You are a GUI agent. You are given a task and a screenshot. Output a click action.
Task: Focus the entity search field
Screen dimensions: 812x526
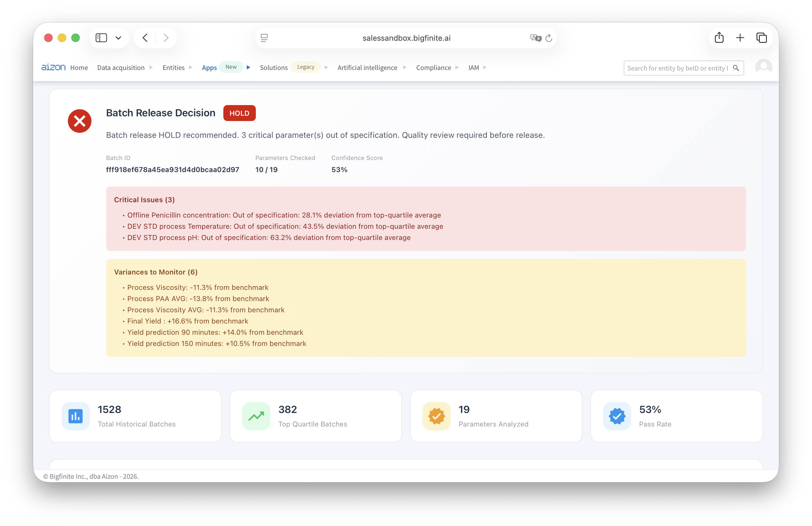pos(677,68)
